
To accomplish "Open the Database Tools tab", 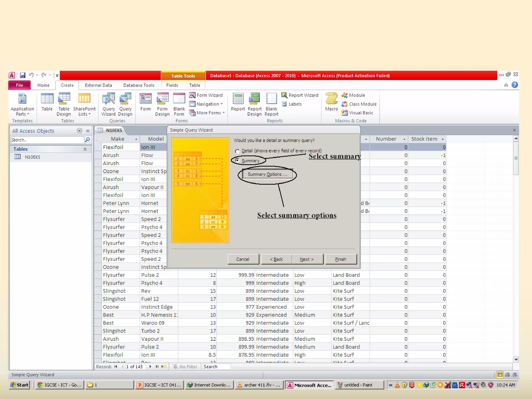I will click(138, 85).
